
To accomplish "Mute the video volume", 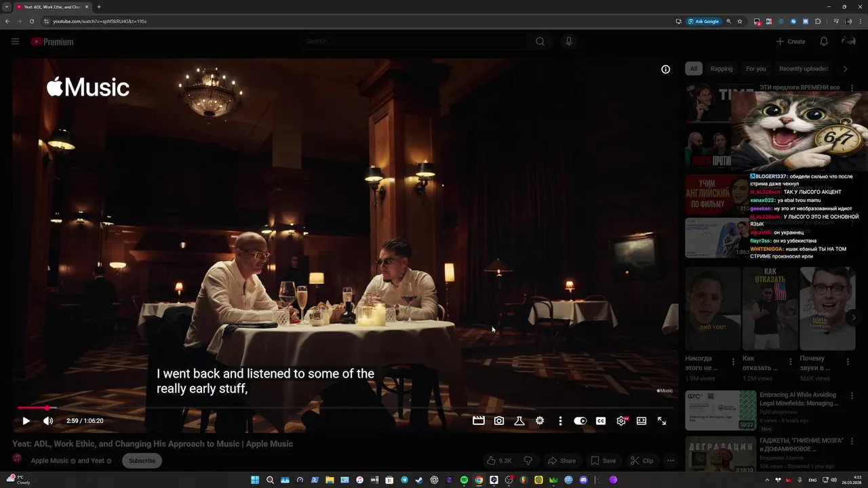I will point(48,421).
